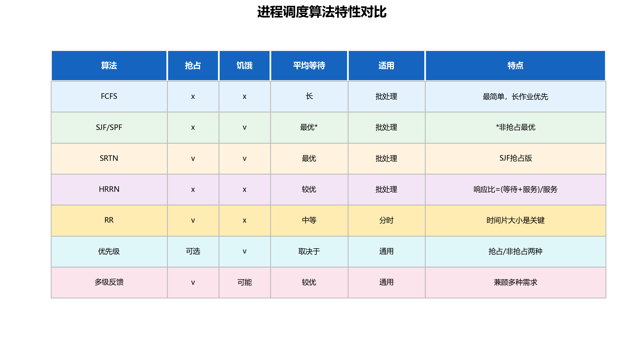Click the HRRN algorithm cell
Screen dimensions: 644x348
click(109, 189)
